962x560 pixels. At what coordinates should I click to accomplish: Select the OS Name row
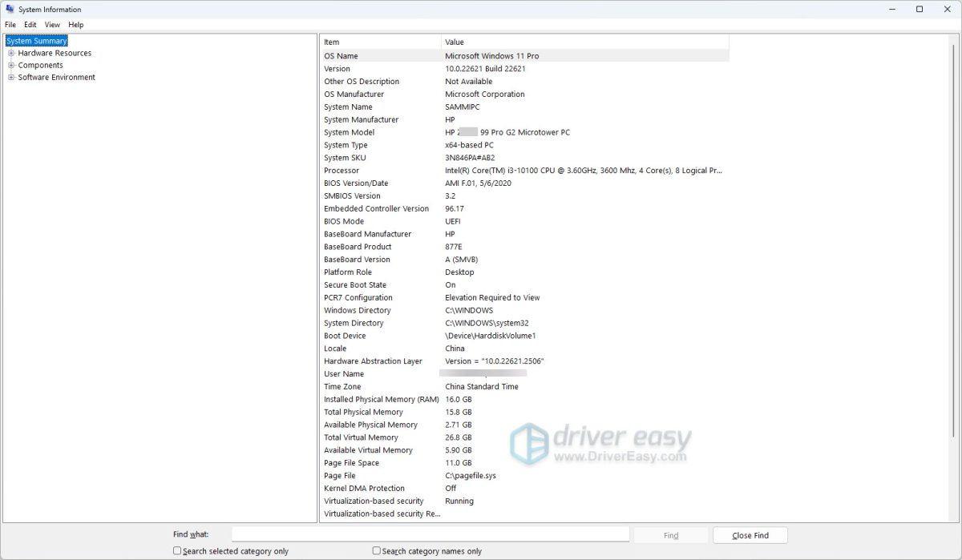(x=525, y=56)
